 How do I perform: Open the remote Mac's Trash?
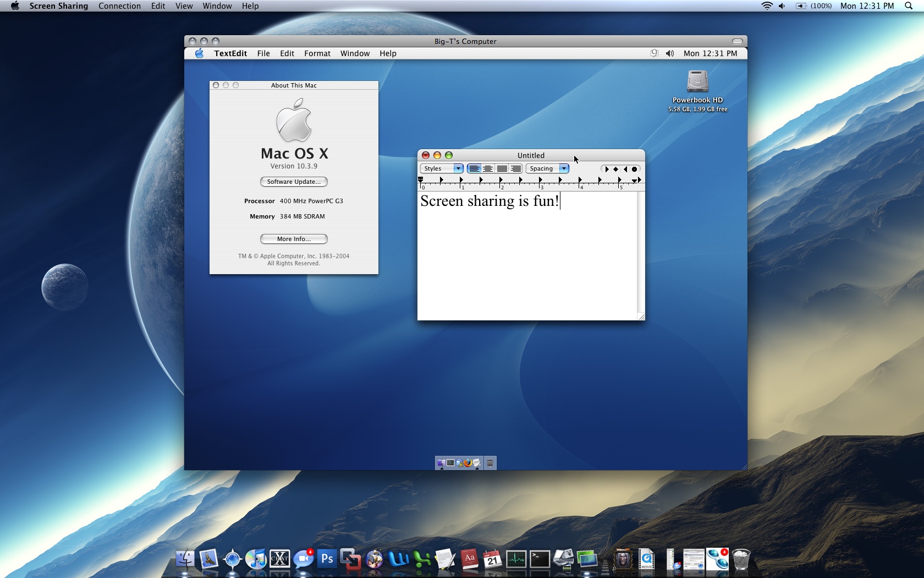pos(490,463)
